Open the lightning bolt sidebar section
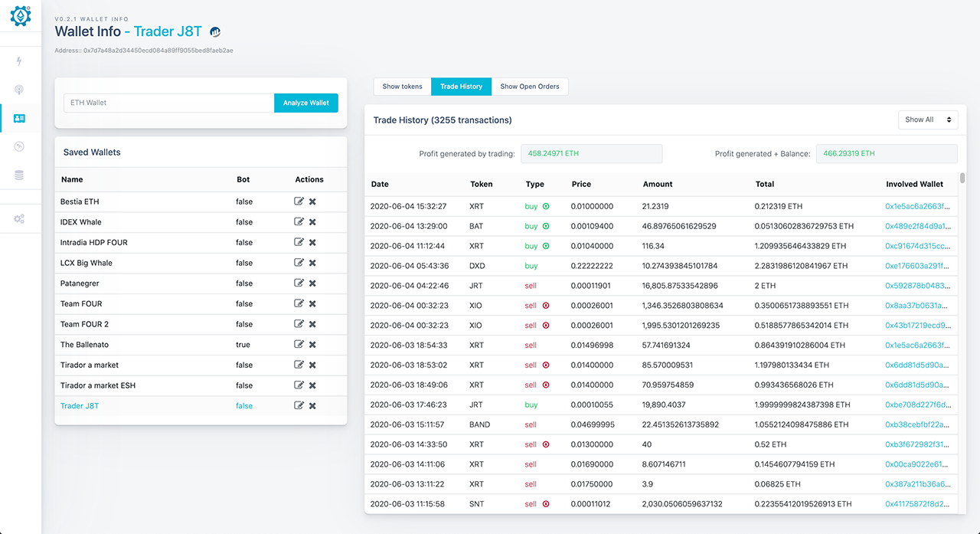Screen dimensions: 980x534 click(19, 61)
